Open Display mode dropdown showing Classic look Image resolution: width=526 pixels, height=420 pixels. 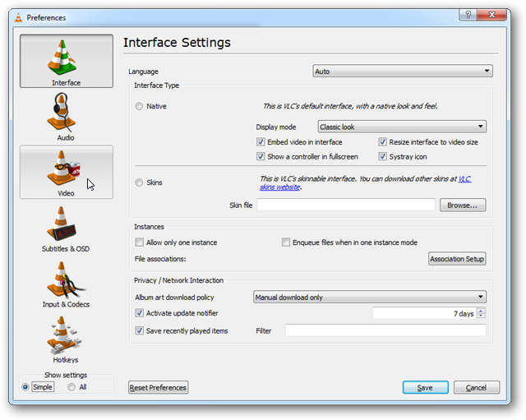tap(402, 127)
